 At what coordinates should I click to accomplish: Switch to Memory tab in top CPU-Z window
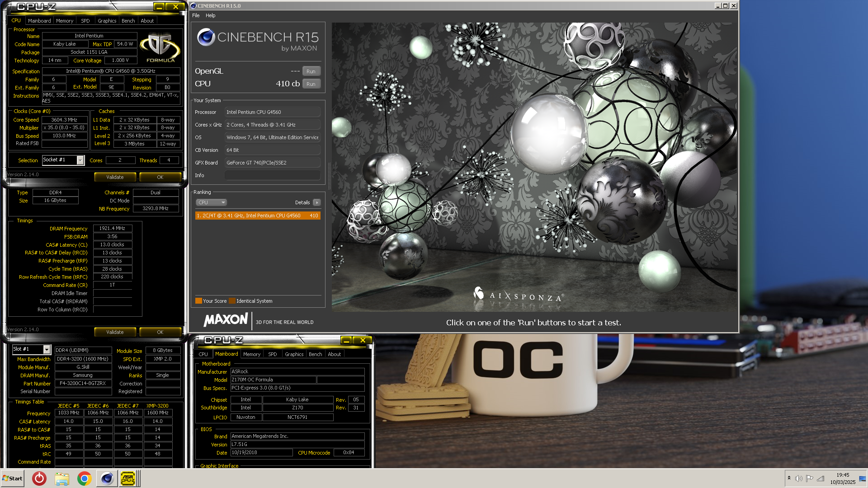point(65,21)
